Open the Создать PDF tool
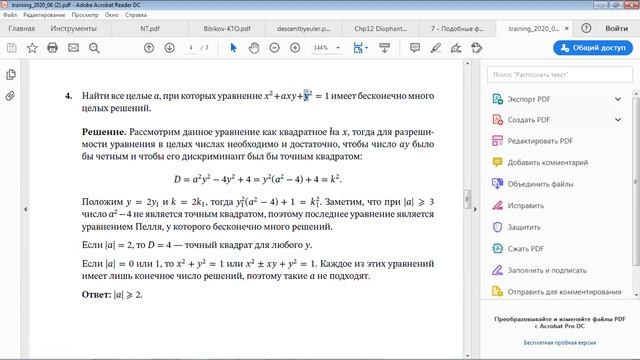640x360 pixels. (x=529, y=120)
